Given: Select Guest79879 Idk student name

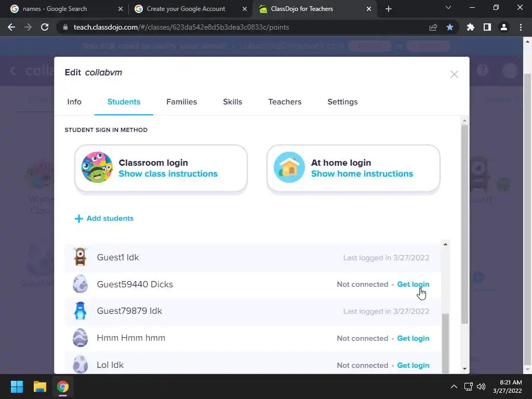Looking at the screenshot, I should (129, 311).
